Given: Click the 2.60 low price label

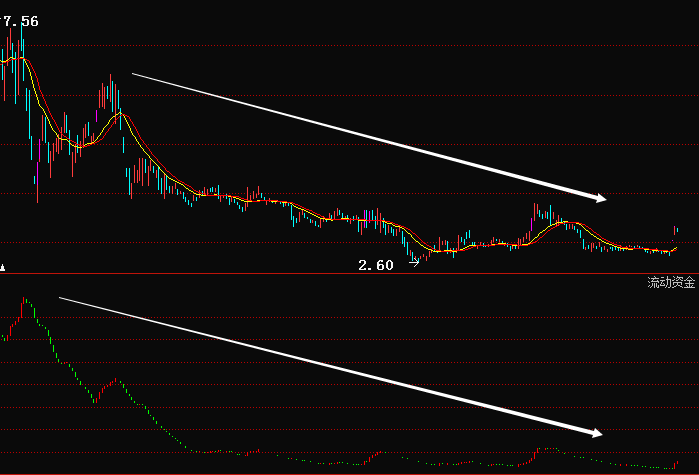Looking at the screenshot, I should [376, 265].
